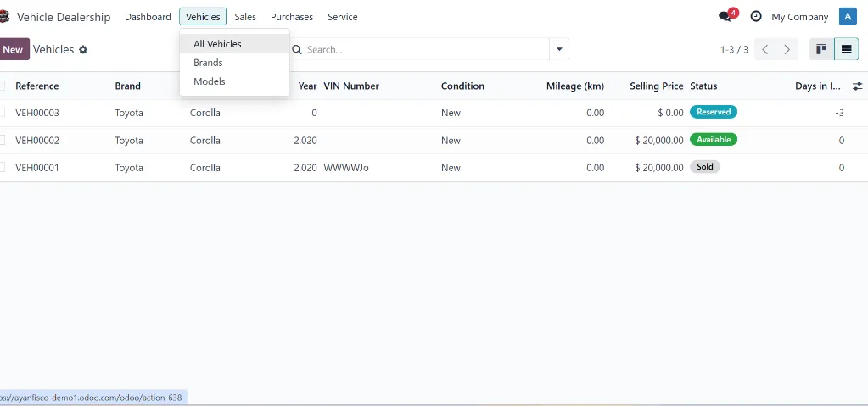The image size is (868, 406).
Task: Select checkbox for row VEH00002
Action: click(3, 140)
